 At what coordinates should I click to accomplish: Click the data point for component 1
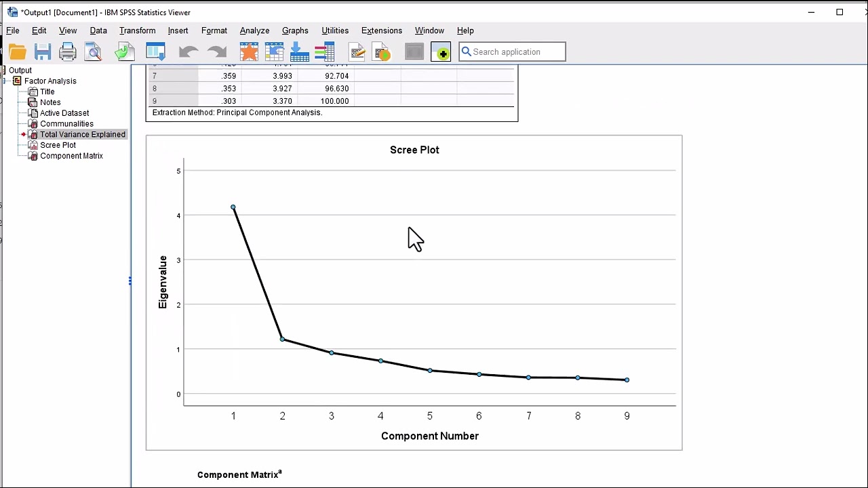[x=233, y=207]
